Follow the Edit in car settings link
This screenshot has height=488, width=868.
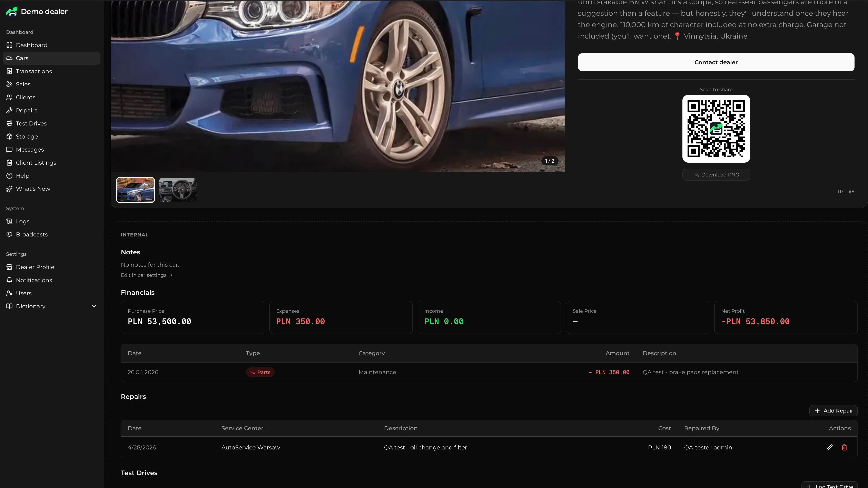pyautogui.click(x=147, y=275)
